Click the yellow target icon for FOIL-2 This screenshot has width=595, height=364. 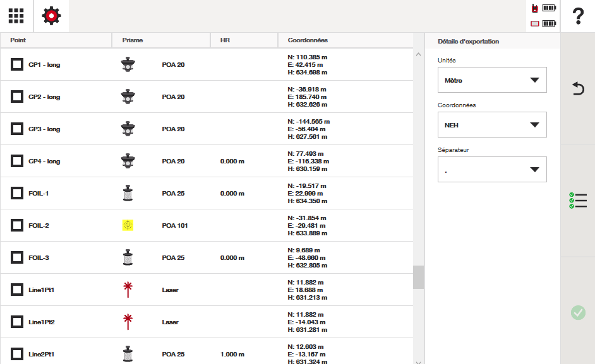pyautogui.click(x=128, y=225)
